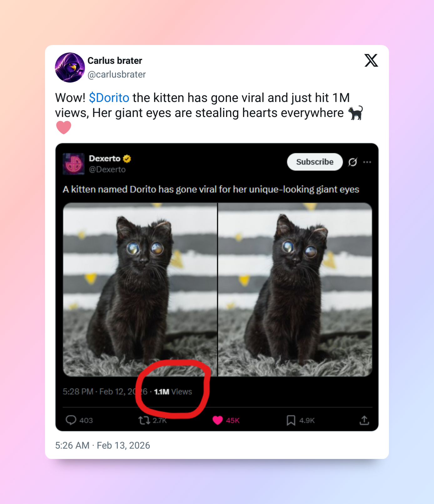Open the $Dorito cashtag link
The width and height of the screenshot is (434, 504).
[x=109, y=98]
